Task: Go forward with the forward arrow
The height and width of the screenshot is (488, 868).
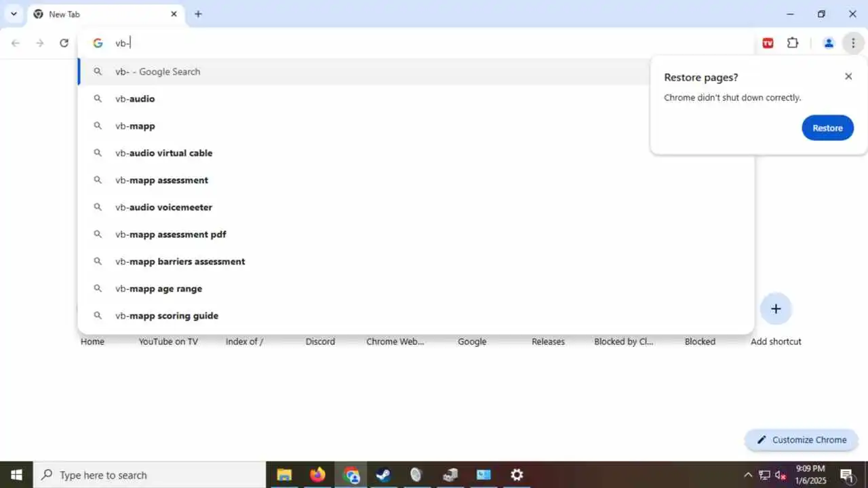Action: (40, 43)
